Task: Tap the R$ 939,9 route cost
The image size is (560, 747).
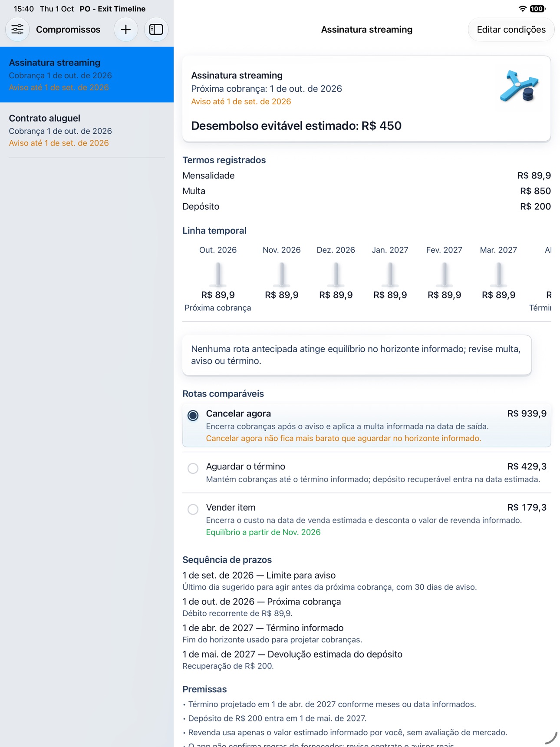Action: (x=527, y=413)
